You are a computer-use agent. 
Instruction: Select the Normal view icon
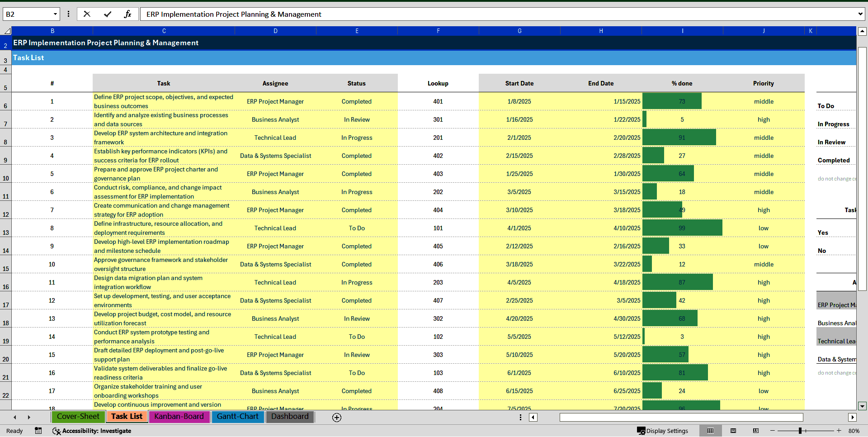tap(710, 431)
